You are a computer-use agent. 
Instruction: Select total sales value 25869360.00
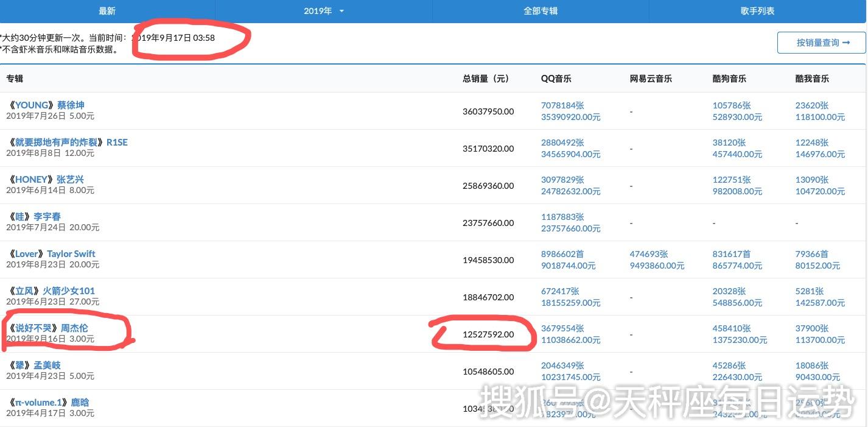point(488,186)
